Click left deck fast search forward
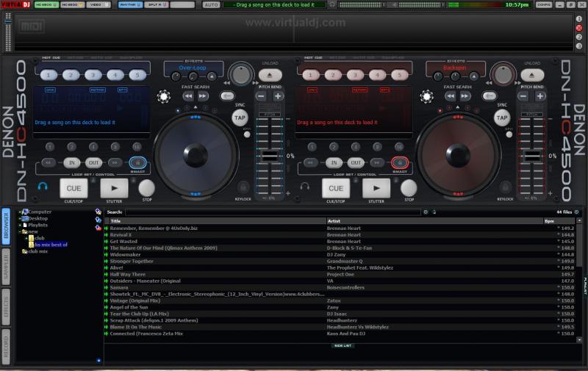The height and width of the screenshot is (371, 588). (x=203, y=96)
